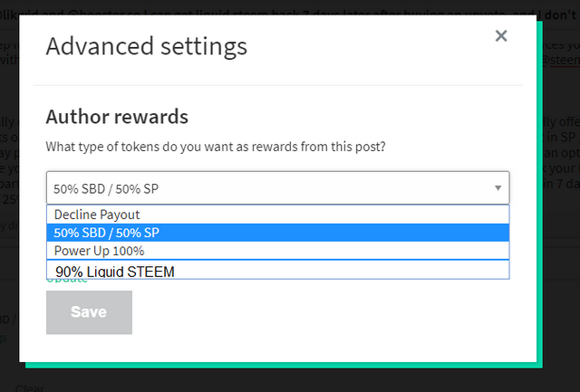Image resolution: width=580 pixels, height=392 pixels.
Task: Click the underlined @steem text behind the dialog
Action: (561, 61)
